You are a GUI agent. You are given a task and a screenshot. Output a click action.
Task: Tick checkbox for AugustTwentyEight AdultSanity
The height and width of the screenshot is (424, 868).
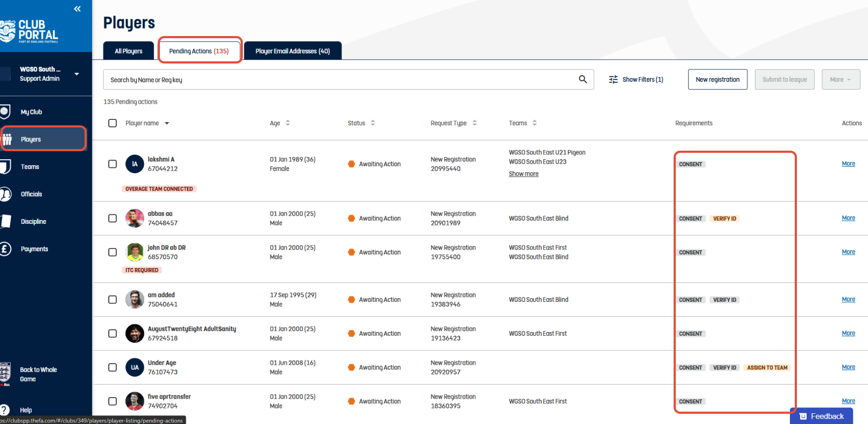point(113,334)
